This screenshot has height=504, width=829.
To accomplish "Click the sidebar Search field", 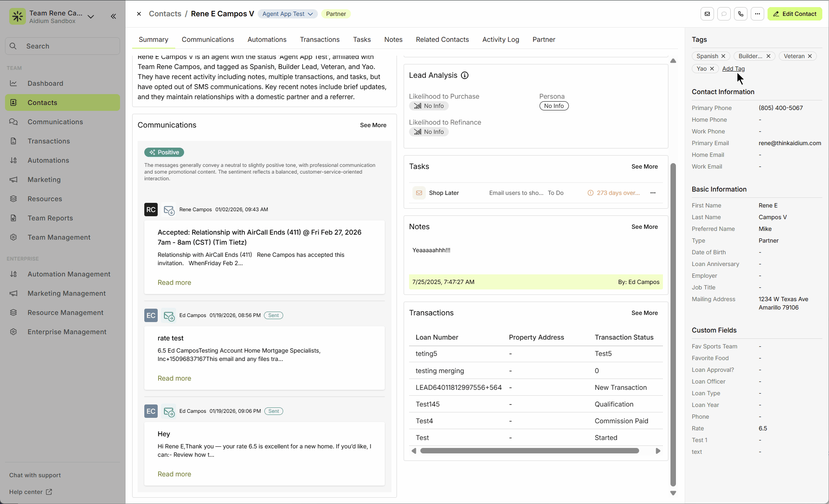I will [63, 46].
